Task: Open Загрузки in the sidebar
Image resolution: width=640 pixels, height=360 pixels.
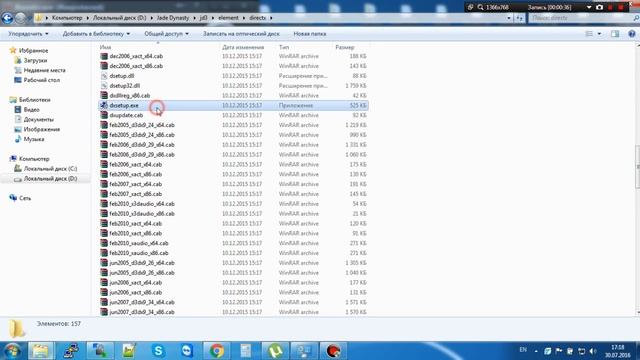Action: point(35,60)
